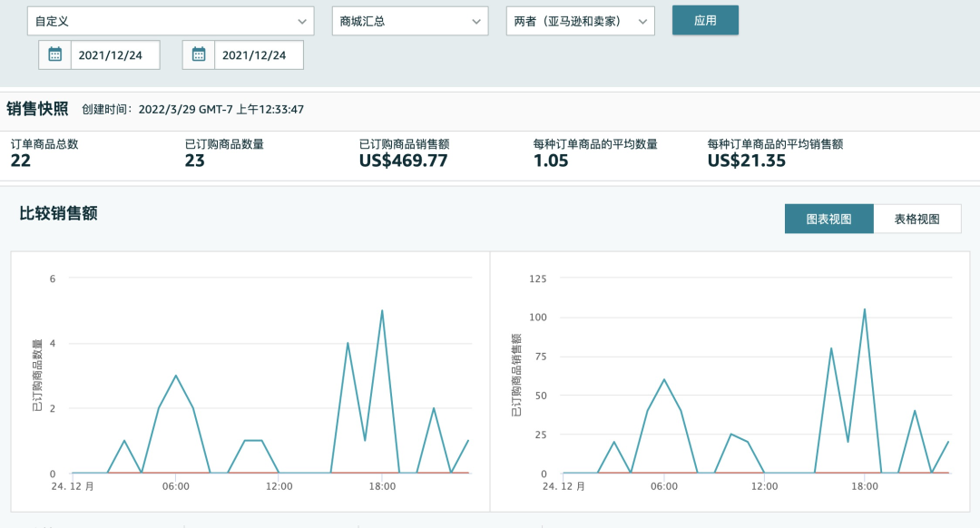Click the 12:00 axis label on units chart

tap(279, 486)
